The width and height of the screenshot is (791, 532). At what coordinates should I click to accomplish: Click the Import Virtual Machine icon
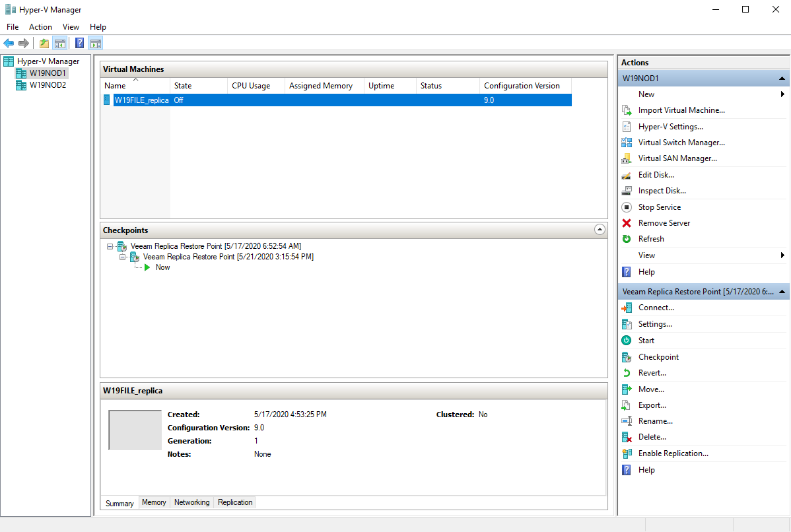click(627, 110)
